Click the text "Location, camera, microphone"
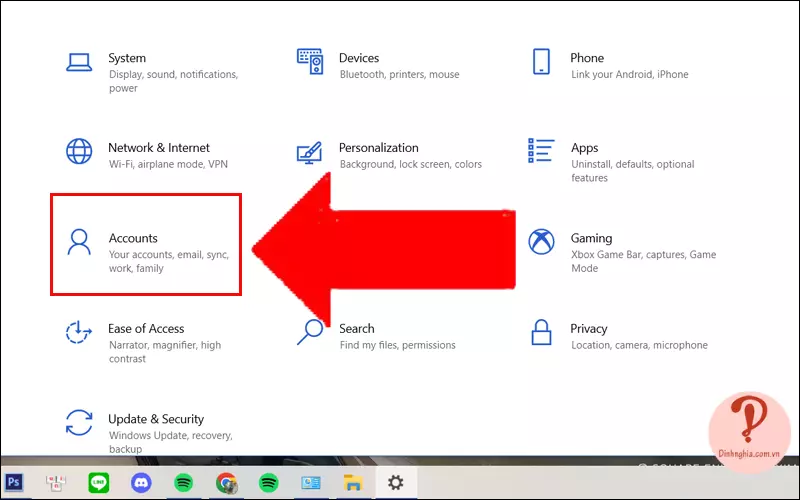 click(639, 345)
